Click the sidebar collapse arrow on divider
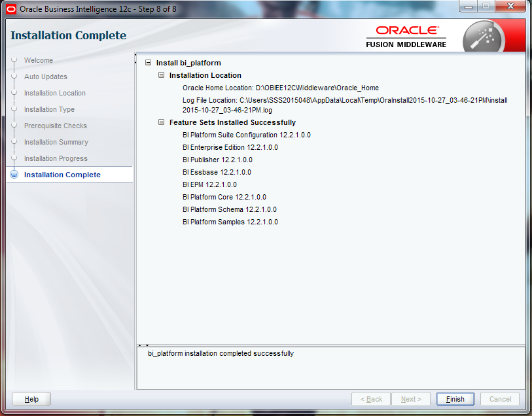The width and height of the screenshot is (532, 416). click(x=135, y=54)
